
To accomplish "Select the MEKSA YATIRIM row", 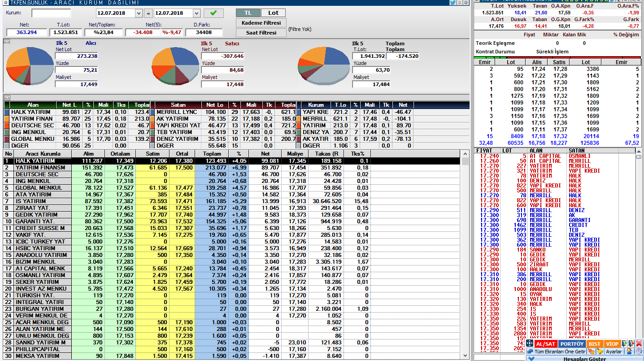I will (232, 356).
